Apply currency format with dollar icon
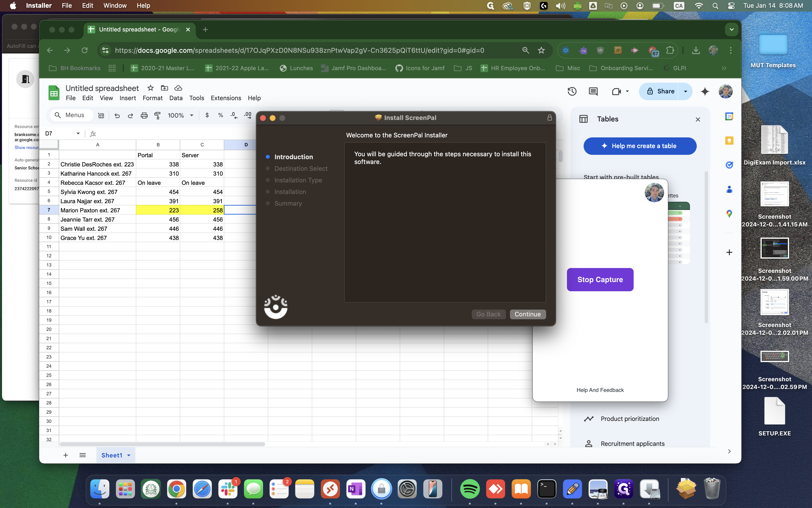Image resolution: width=812 pixels, height=508 pixels. [x=207, y=115]
